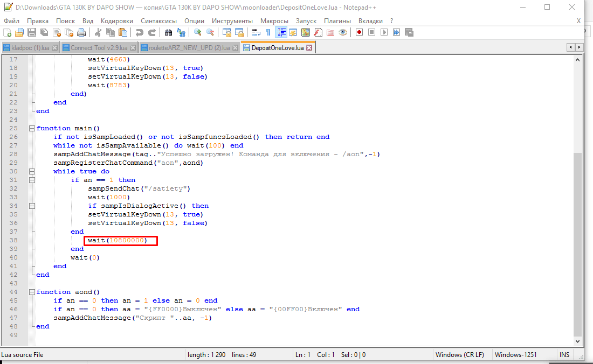Viewport: 593px width, 364px height.
Task: Collapse the function main fold marker
Action: click(x=32, y=128)
